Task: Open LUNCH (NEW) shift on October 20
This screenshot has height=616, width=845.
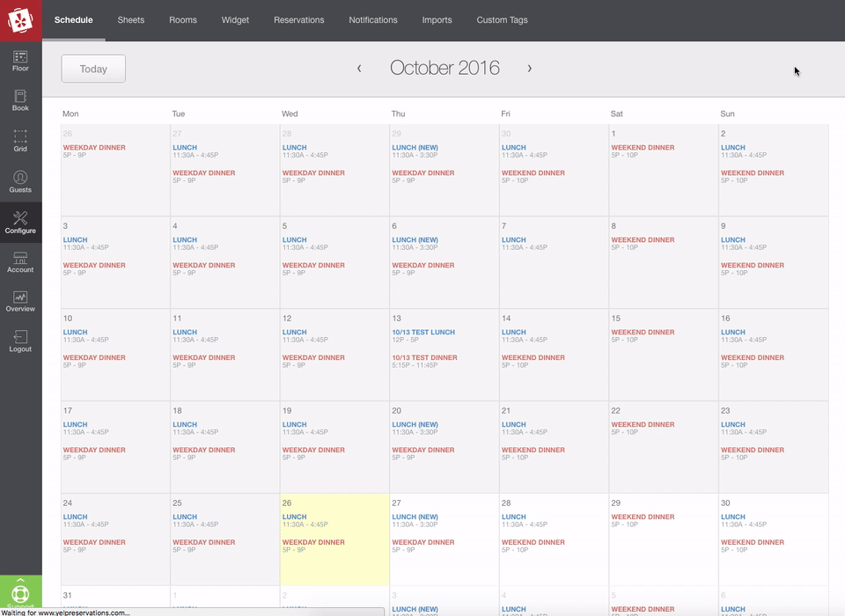Action: (x=415, y=425)
